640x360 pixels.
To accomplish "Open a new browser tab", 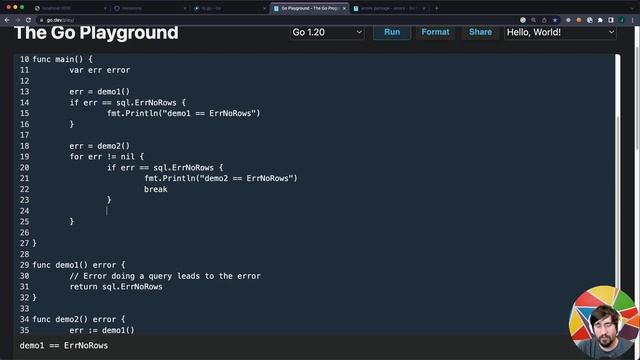I will [x=436, y=8].
